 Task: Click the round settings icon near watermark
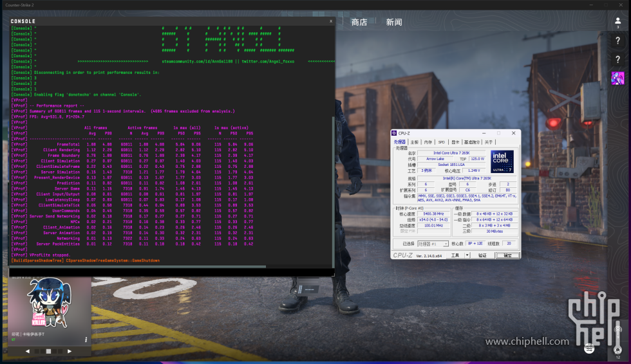pyautogui.click(x=589, y=349)
